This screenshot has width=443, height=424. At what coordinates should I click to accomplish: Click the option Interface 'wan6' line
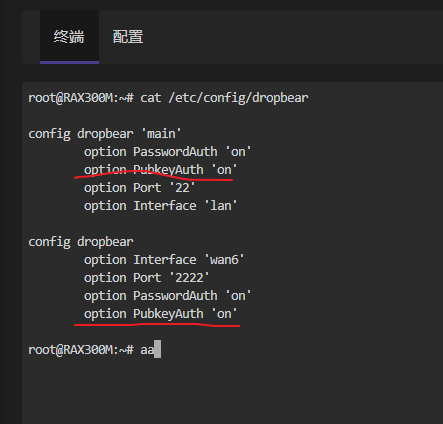pos(164,260)
